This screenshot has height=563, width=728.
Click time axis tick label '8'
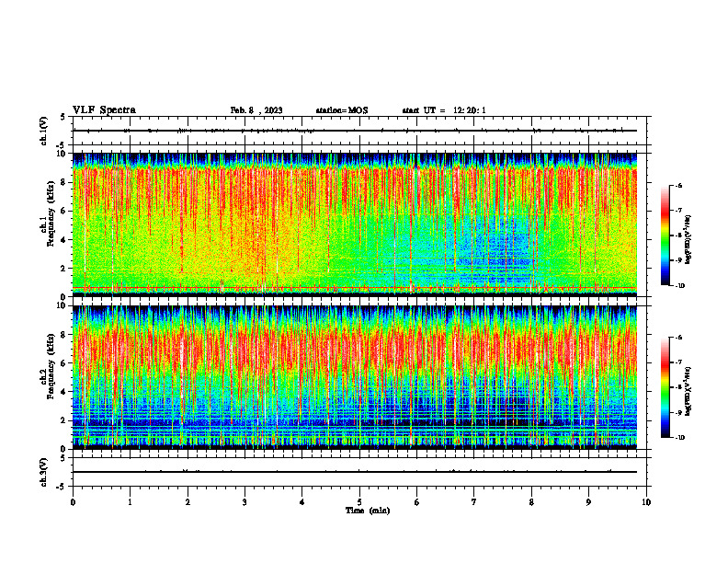531,502
